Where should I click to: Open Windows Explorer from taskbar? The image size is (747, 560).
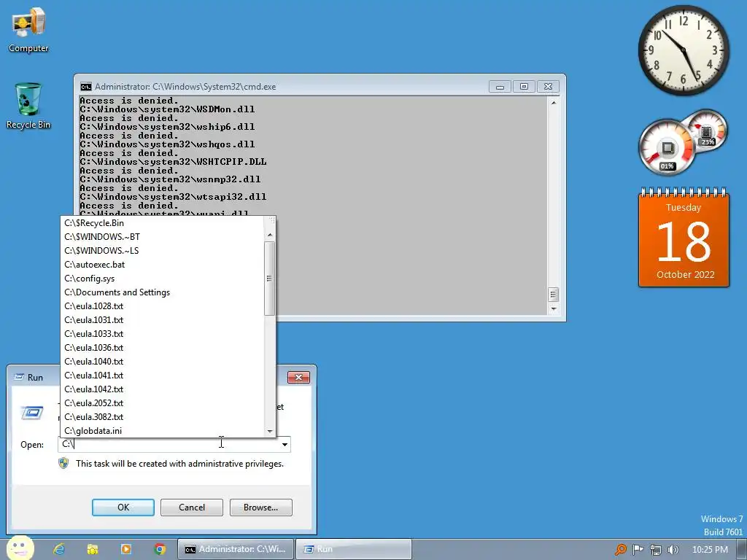pyautogui.click(x=93, y=549)
